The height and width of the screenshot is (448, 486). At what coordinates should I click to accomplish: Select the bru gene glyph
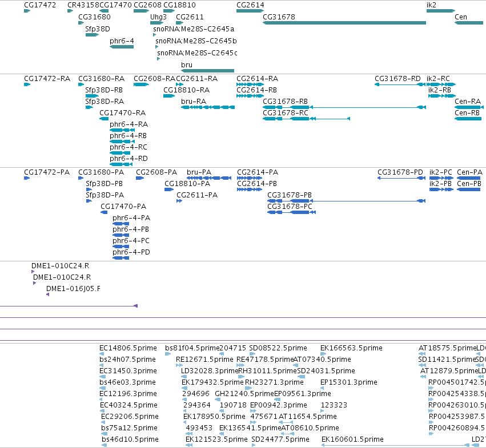click(x=207, y=71)
